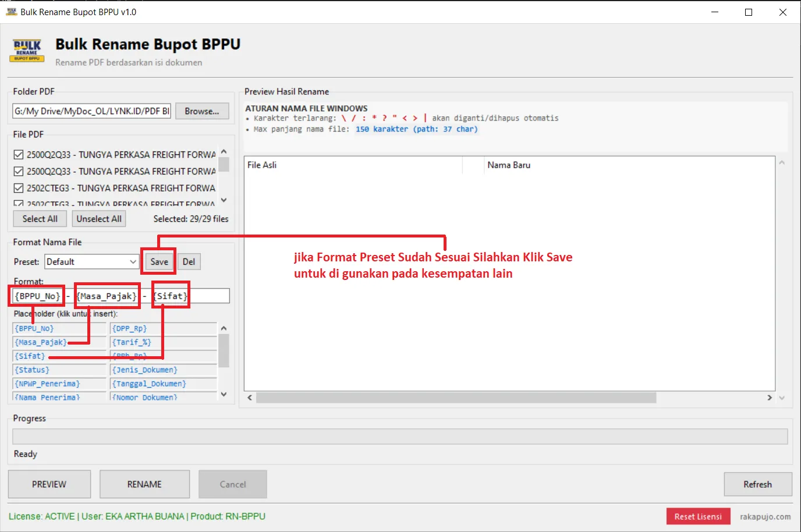Insert the {Jenis_Dokumen} placeholder

coord(145,370)
